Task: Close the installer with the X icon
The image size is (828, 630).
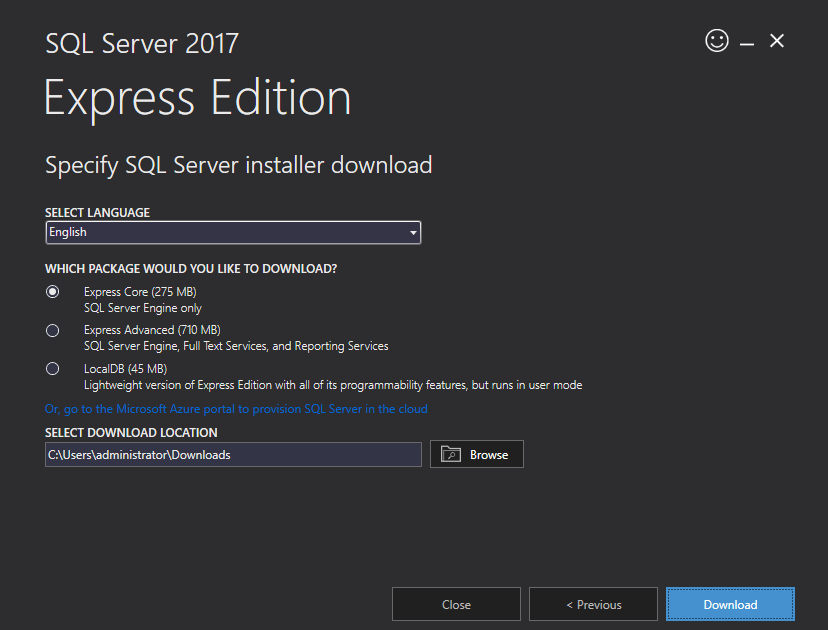Action: click(x=777, y=41)
